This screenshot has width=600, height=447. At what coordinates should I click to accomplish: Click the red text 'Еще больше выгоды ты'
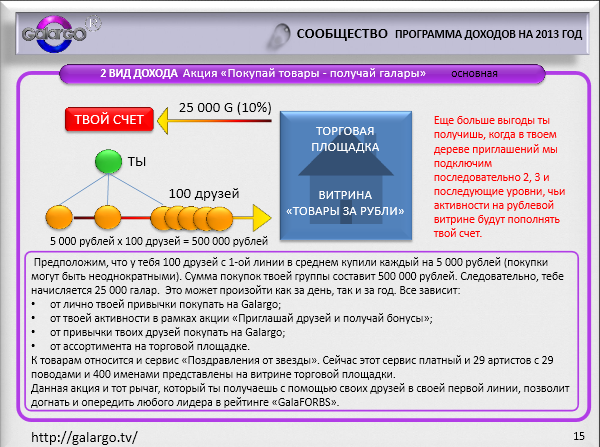[x=492, y=120]
